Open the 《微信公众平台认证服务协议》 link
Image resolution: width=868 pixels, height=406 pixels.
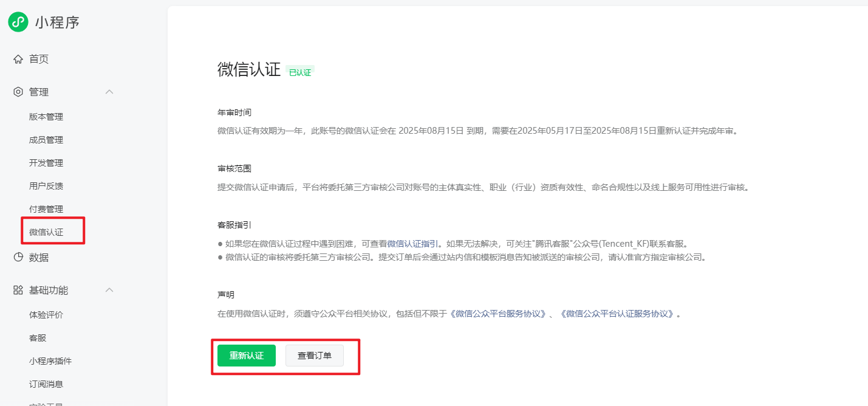(617, 314)
